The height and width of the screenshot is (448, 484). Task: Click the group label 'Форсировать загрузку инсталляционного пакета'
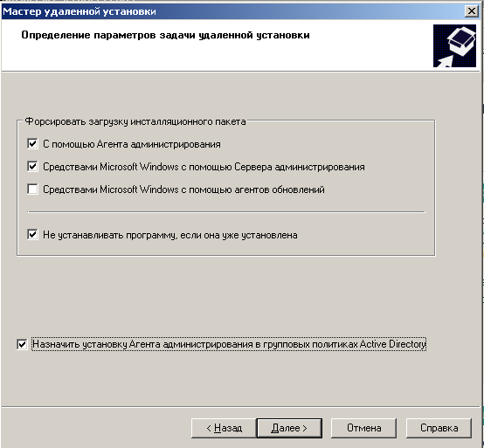[135, 121]
